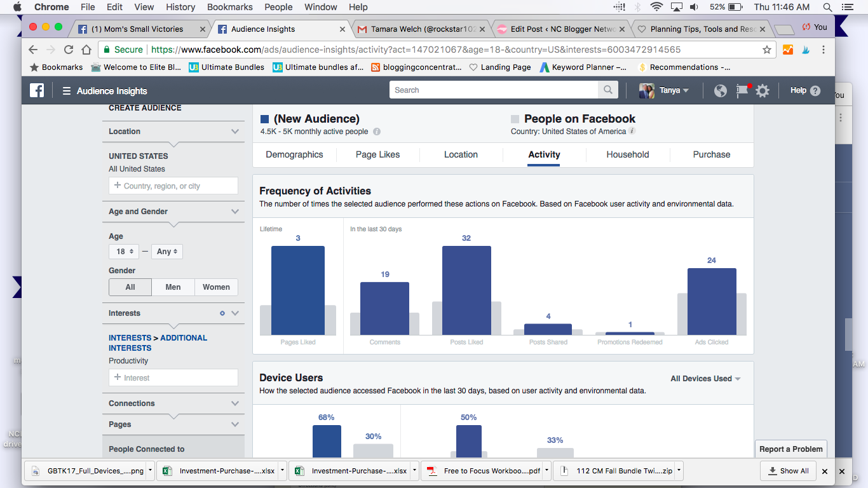Viewport: 868px width, 488px height.
Task: Switch to Purchase tab
Action: (712, 154)
